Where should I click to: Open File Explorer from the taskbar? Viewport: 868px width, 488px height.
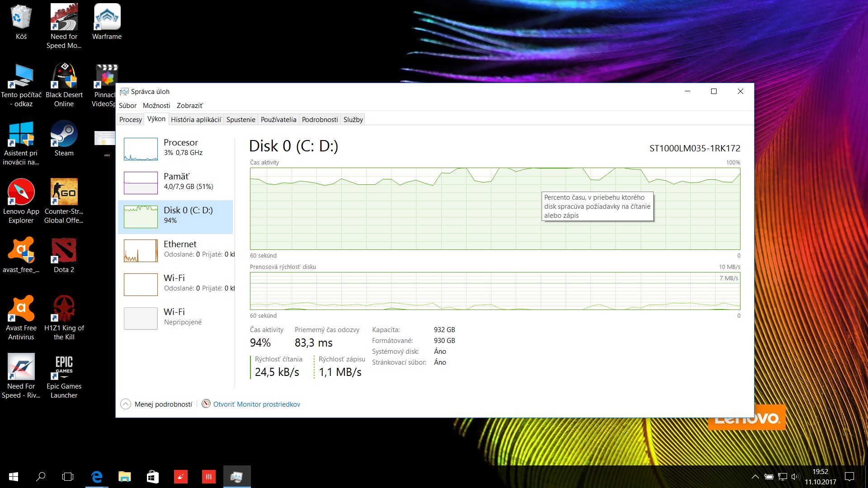(x=124, y=477)
